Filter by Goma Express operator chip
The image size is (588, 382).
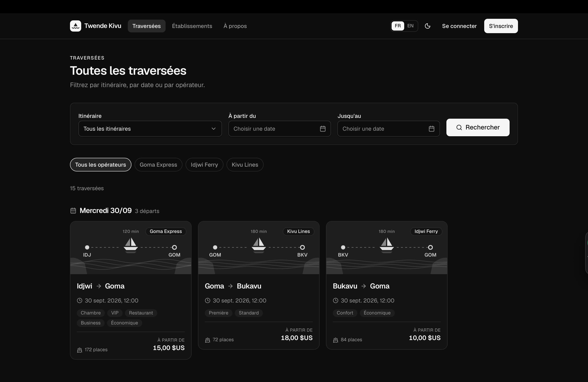(158, 165)
